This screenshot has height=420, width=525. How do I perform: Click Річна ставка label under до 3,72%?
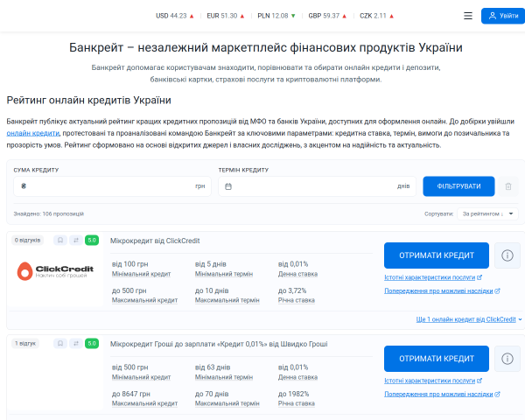(x=297, y=300)
